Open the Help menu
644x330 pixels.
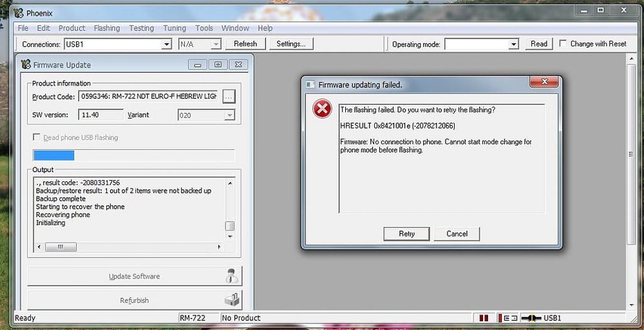point(265,28)
